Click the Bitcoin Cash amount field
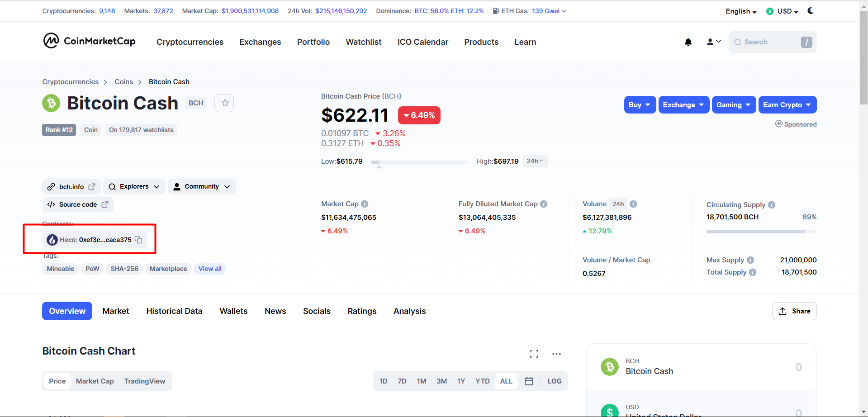 coord(799,367)
